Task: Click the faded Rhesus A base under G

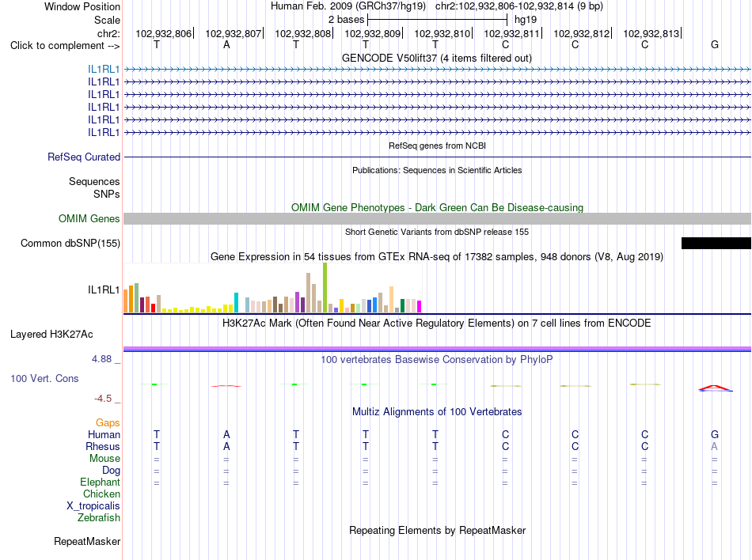Action: pos(715,446)
